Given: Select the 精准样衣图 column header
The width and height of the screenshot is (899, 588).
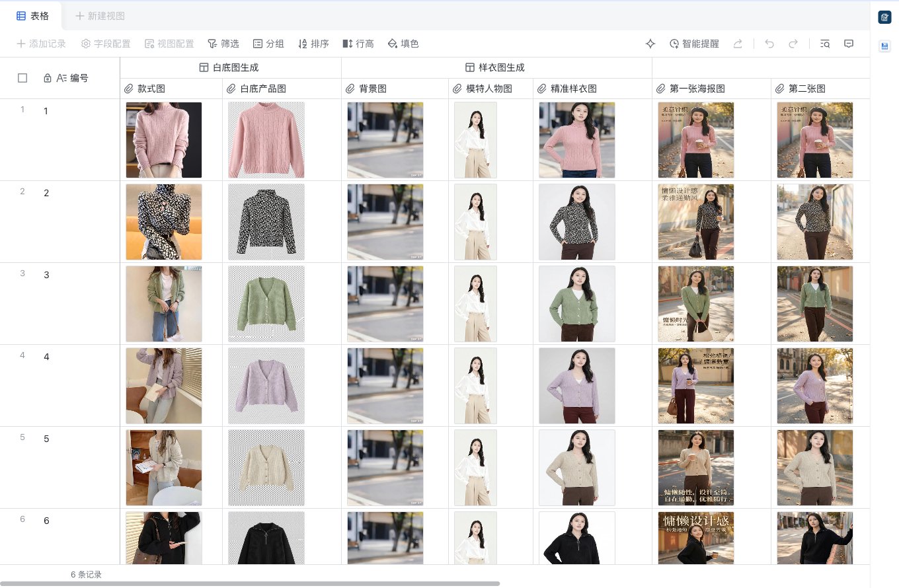Looking at the screenshot, I should click(593, 89).
